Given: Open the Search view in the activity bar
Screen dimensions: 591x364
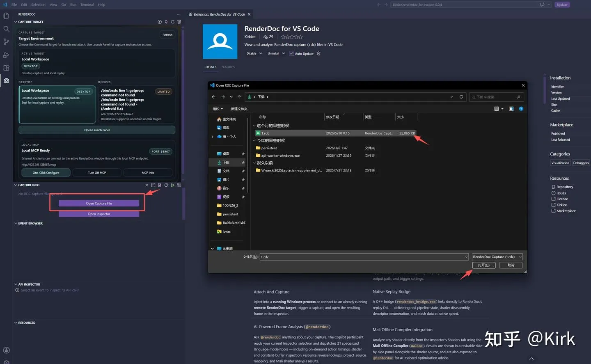Looking at the screenshot, I should tap(6, 29).
